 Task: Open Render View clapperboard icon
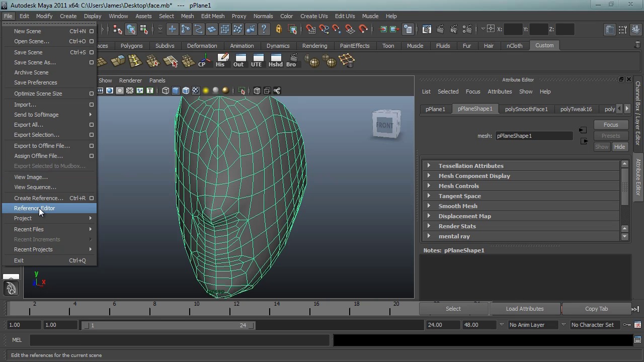tap(427, 29)
